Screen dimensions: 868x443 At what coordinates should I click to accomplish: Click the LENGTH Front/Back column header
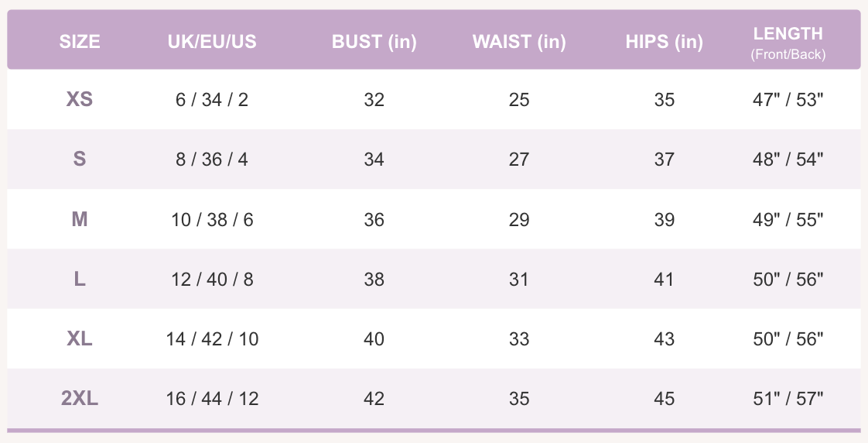(788, 43)
